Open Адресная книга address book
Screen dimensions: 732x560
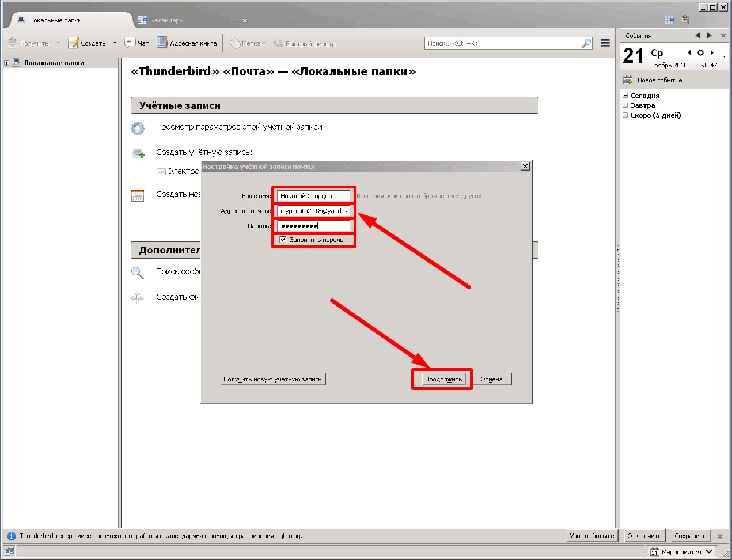[x=187, y=43]
